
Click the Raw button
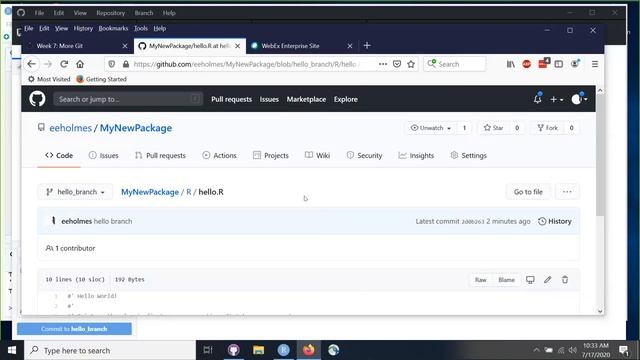pos(480,280)
